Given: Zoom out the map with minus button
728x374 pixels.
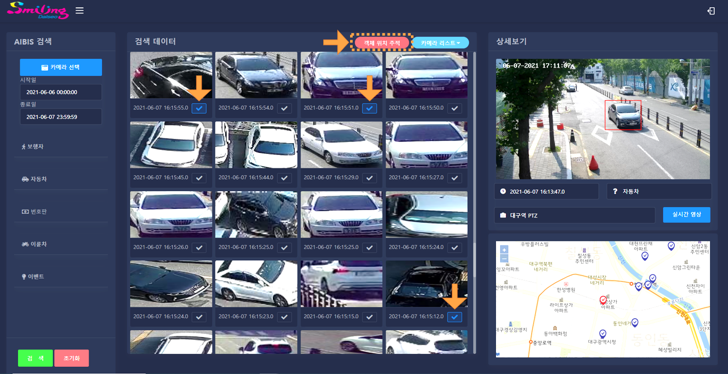Looking at the screenshot, I should click(504, 258).
